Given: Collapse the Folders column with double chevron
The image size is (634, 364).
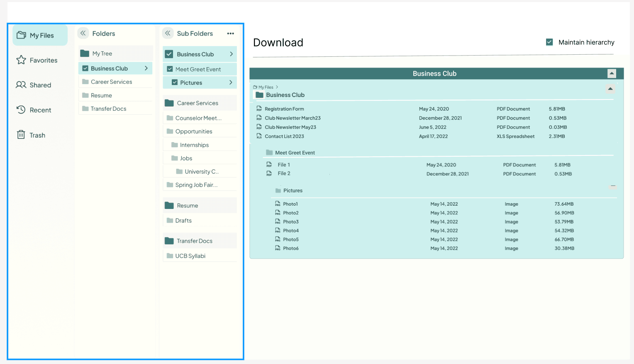Looking at the screenshot, I should point(83,33).
